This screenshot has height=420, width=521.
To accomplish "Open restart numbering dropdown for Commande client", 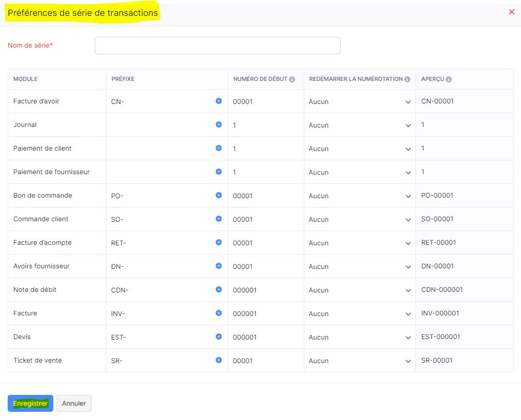I will pyautogui.click(x=360, y=220).
